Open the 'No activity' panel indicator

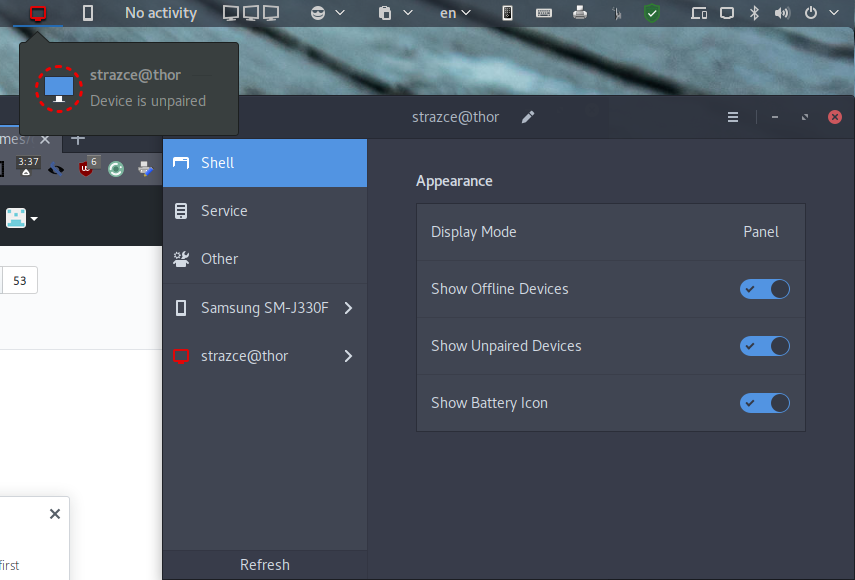(x=161, y=13)
